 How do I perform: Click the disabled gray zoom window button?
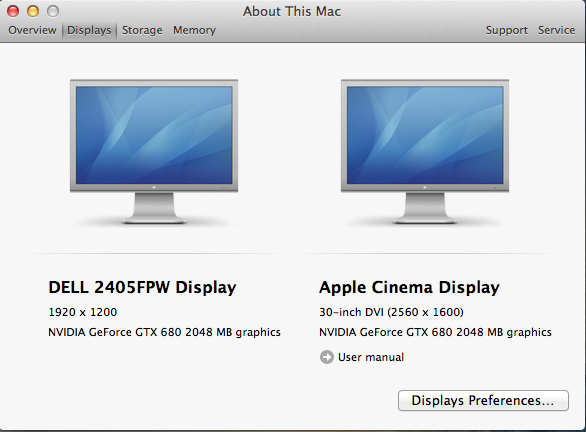tap(53, 11)
